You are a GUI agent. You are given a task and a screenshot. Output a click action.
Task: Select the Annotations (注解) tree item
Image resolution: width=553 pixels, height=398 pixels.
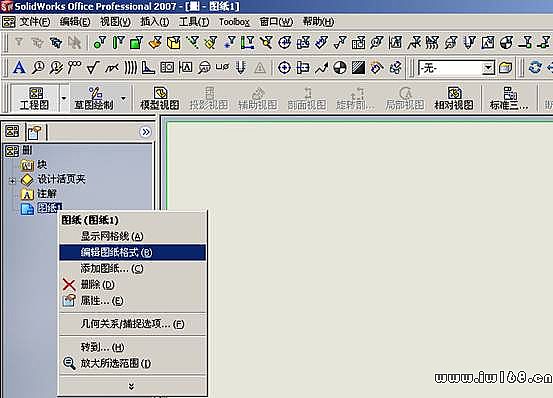point(47,194)
